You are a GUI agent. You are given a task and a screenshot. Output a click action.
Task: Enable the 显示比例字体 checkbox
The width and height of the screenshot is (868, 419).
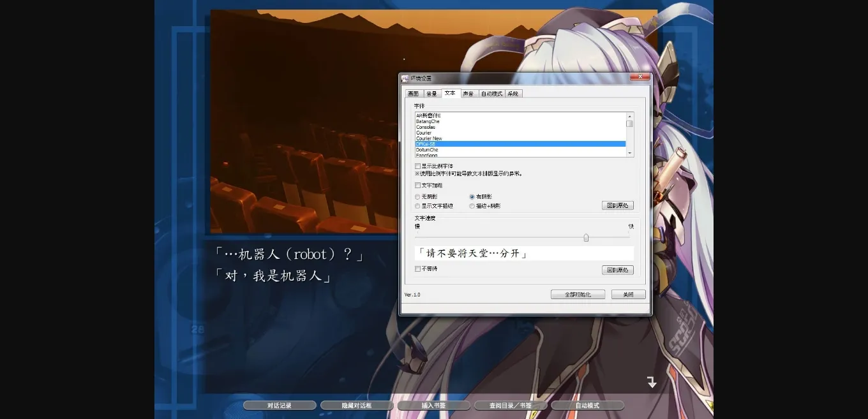pyautogui.click(x=418, y=165)
